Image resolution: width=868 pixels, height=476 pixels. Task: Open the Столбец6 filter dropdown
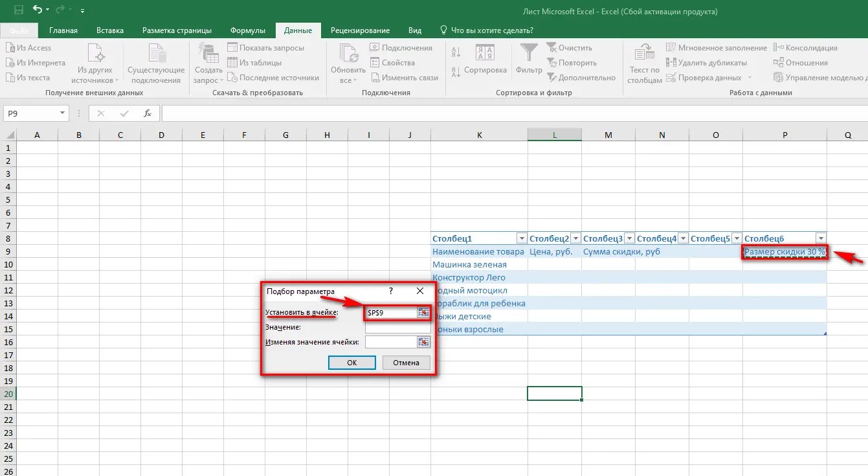pyautogui.click(x=821, y=238)
